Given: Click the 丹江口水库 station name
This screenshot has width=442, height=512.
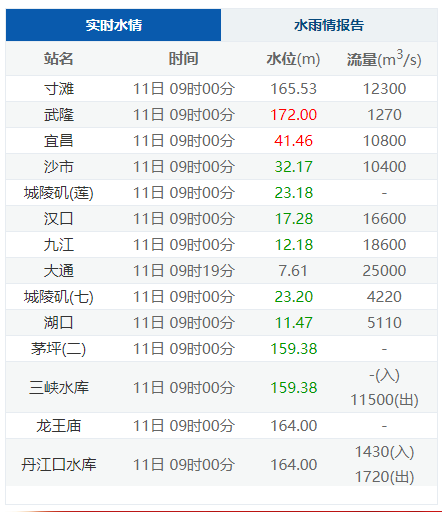Looking at the screenshot, I should [x=59, y=464].
